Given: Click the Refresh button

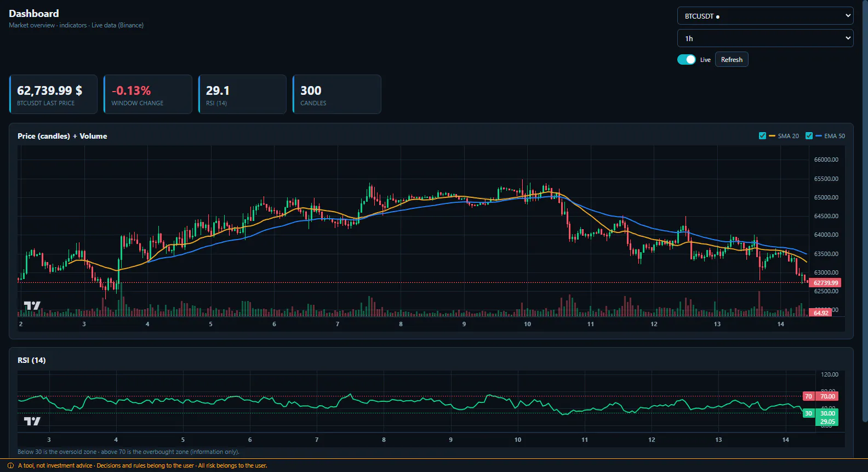Looking at the screenshot, I should [732, 60].
